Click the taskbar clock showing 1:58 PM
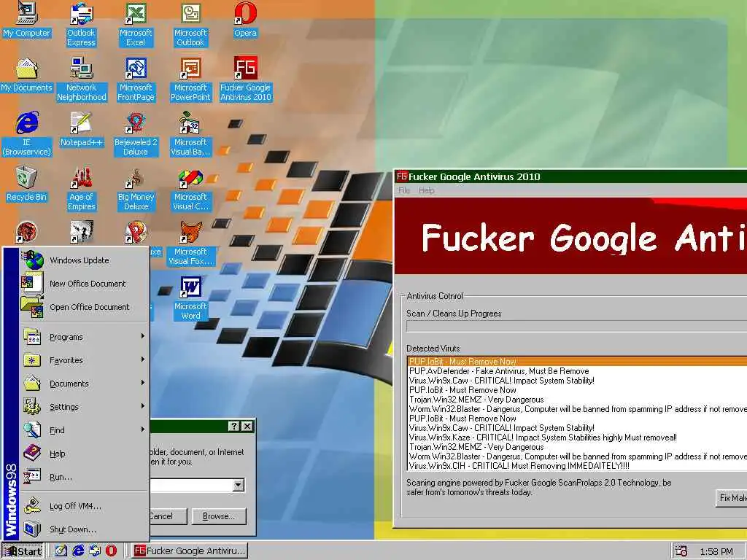 (716, 551)
